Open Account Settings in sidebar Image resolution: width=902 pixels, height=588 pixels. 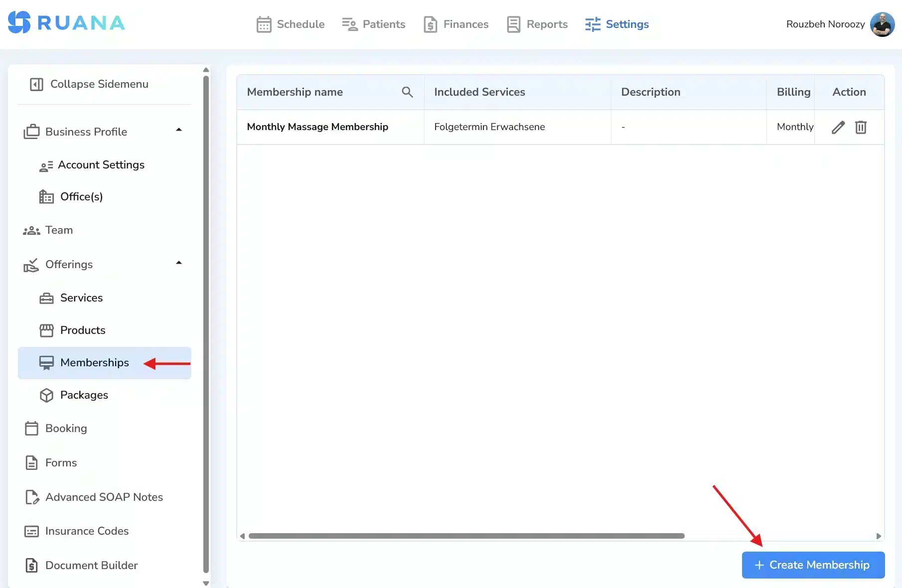(x=101, y=165)
